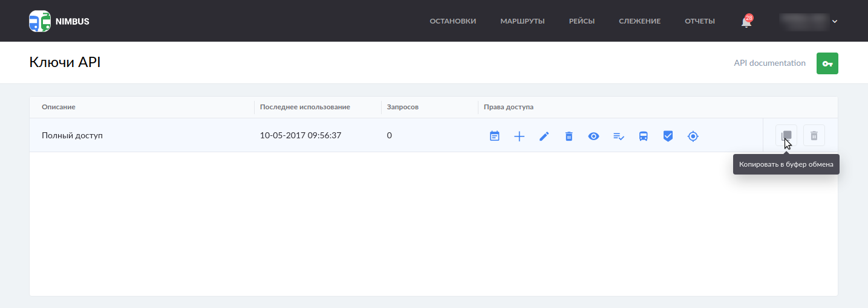Screen dimensions: 868x308
Task: Click the blue checklist permission icon
Action: (x=619, y=136)
